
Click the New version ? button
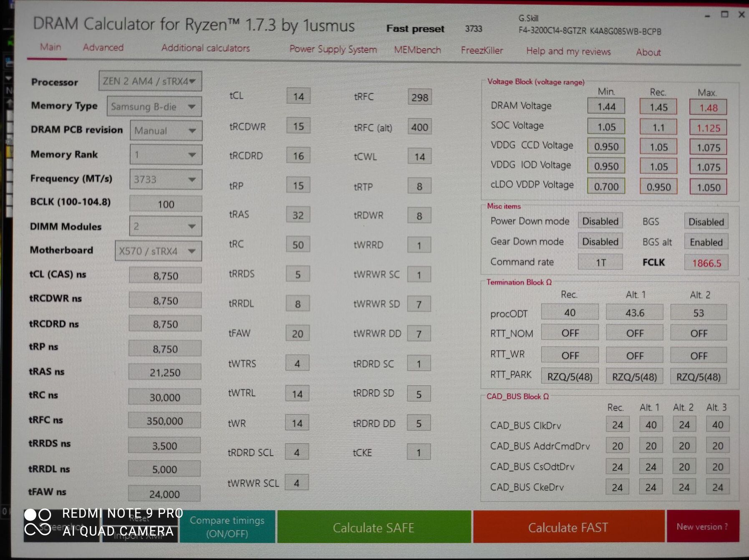pos(703,526)
